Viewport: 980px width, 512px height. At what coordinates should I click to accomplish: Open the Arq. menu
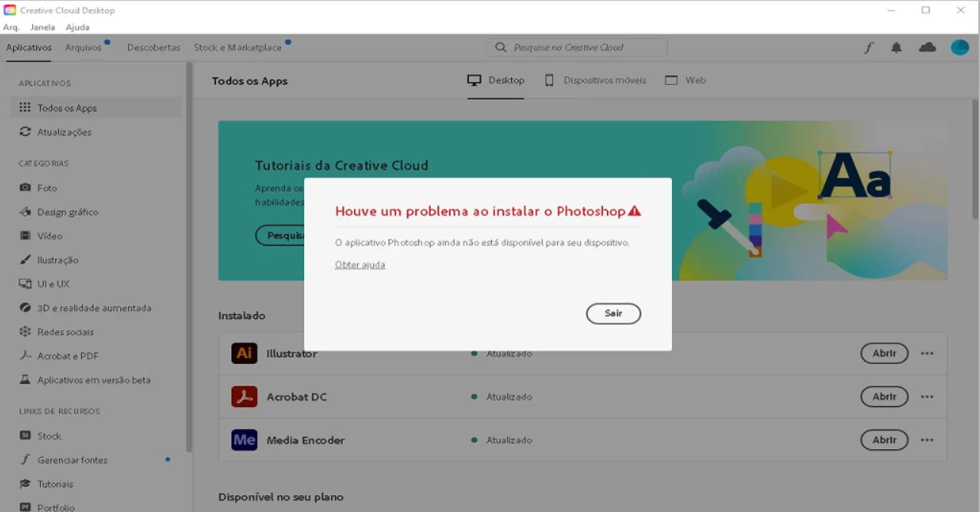point(11,27)
